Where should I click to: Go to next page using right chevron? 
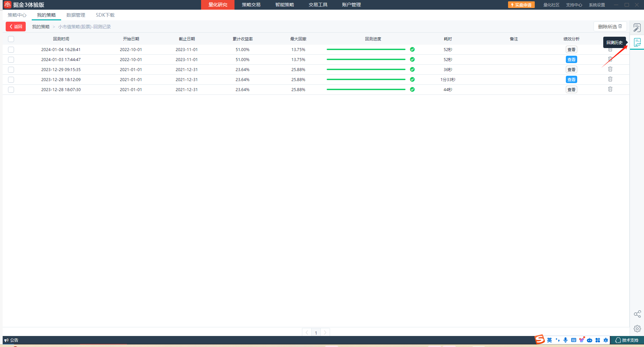(x=325, y=332)
